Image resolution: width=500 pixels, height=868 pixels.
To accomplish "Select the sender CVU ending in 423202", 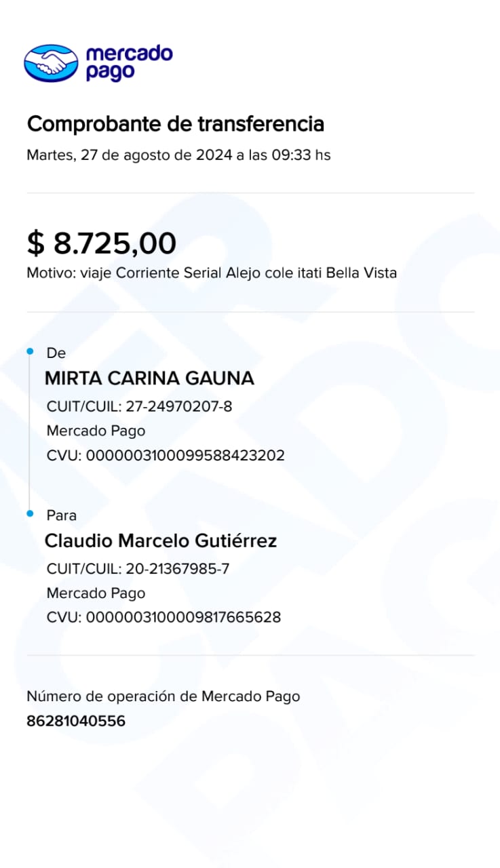I will [x=166, y=455].
